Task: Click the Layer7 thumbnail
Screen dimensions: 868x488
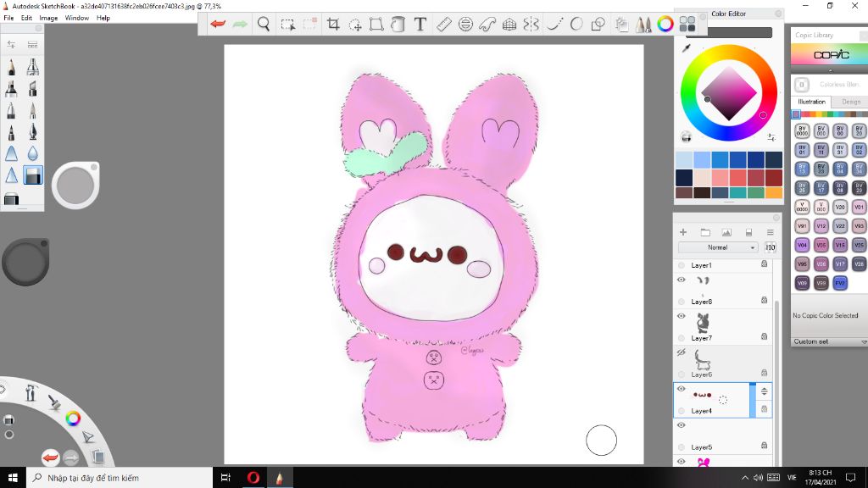Action: (x=703, y=323)
